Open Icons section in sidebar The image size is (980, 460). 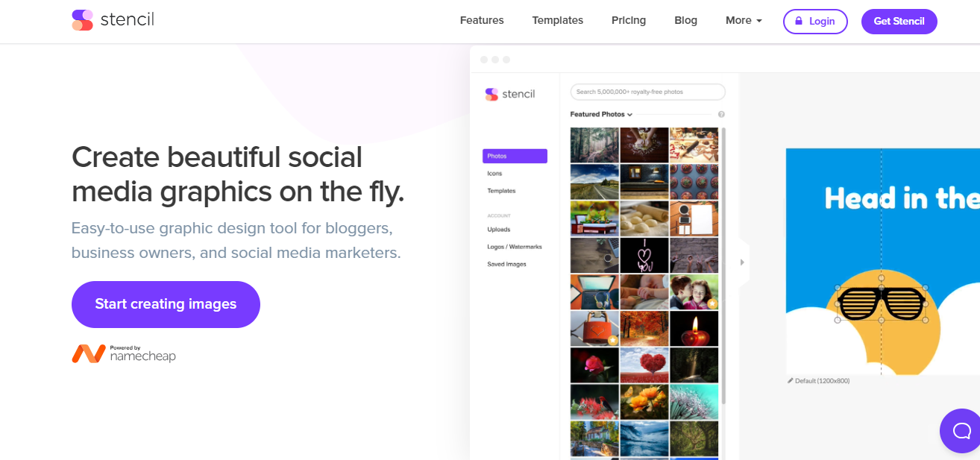(x=494, y=174)
